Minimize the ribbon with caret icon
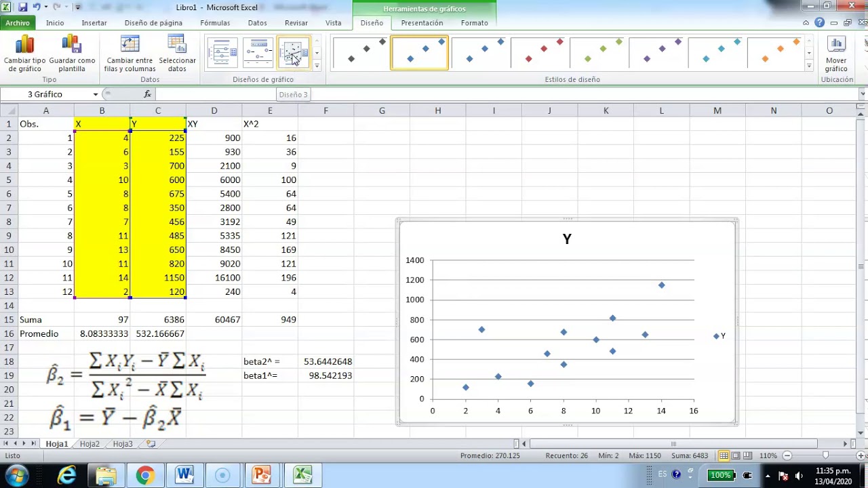This screenshot has height=488, width=868. click(x=806, y=23)
